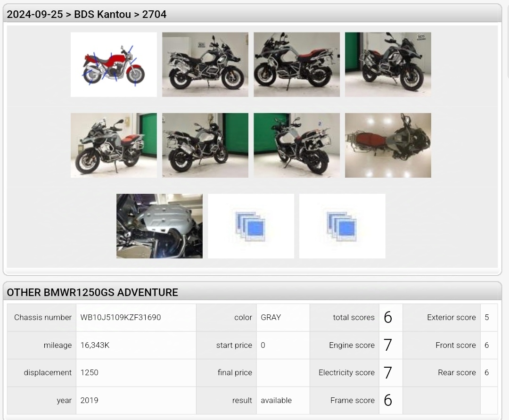The image size is (509, 420).
Task: Click the total scores value 6
Action: 388,317
